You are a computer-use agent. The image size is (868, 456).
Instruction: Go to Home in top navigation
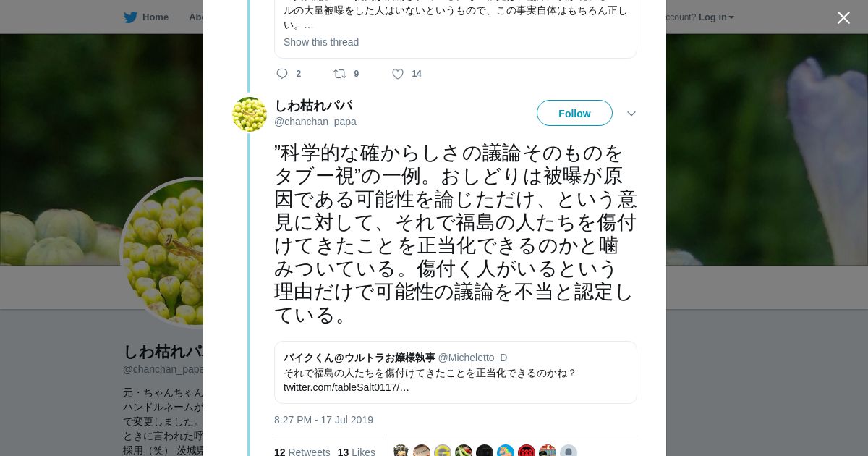tap(155, 17)
